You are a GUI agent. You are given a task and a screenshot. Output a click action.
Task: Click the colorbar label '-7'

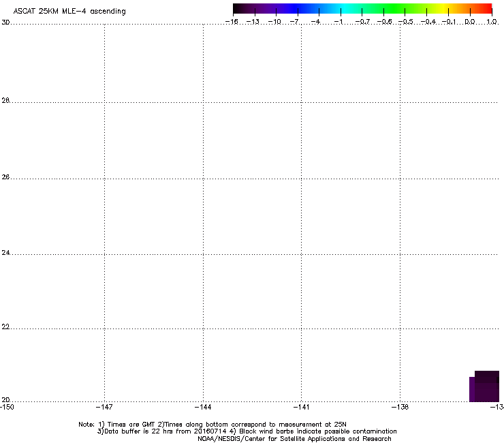click(295, 22)
